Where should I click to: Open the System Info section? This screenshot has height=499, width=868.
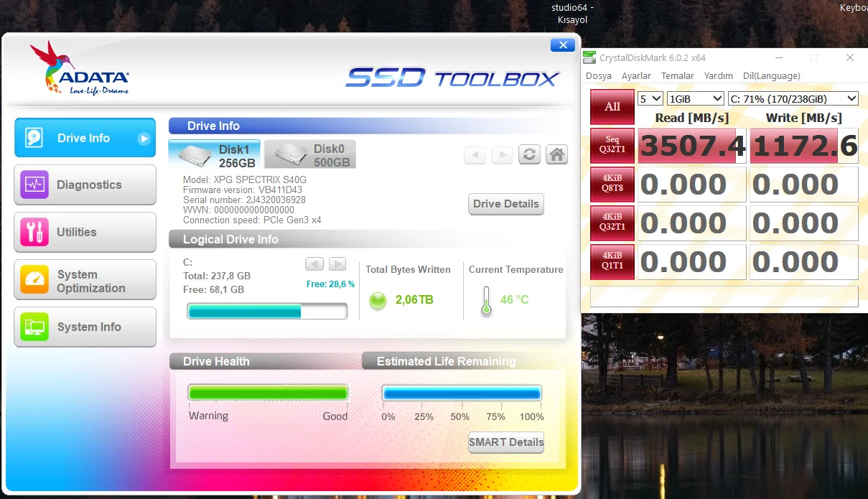pos(85,327)
